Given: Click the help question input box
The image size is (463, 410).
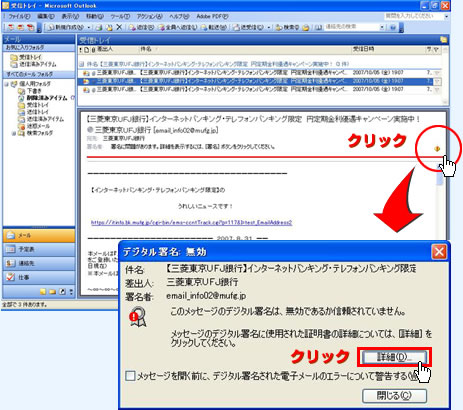Looking at the screenshot, I should [x=413, y=16].
